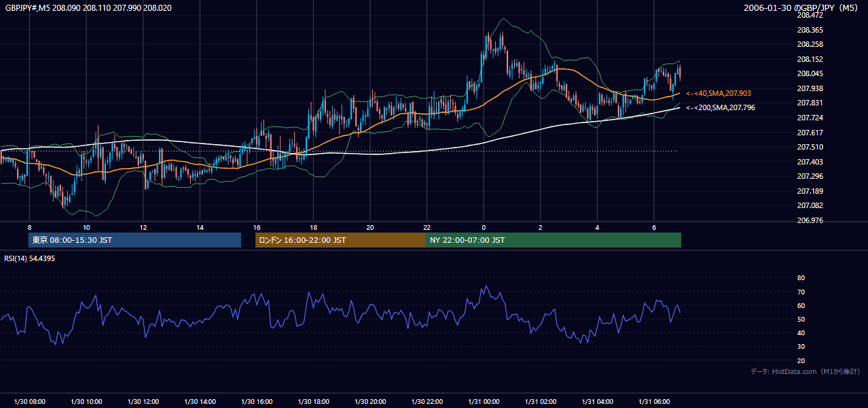Click the 2006-01-30 のGBP/JPY (M5) heading
This screenshot has height=408, width=868.
coord(801,8)
